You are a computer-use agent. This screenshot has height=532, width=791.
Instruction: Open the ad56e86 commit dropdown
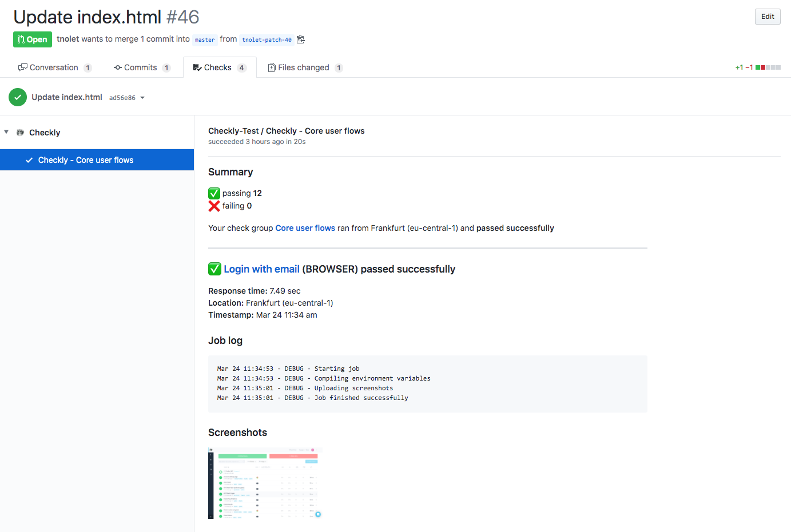tap(126, 97)
